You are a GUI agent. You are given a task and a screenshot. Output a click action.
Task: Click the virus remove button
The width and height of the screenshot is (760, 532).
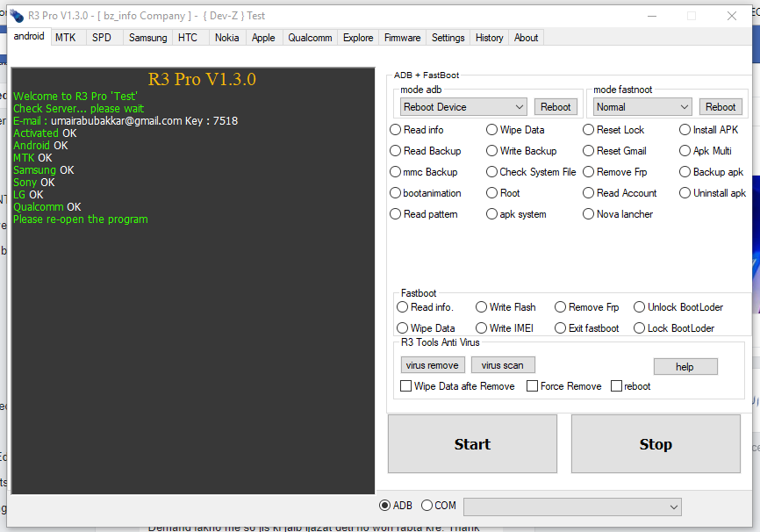tap(433, 365)
